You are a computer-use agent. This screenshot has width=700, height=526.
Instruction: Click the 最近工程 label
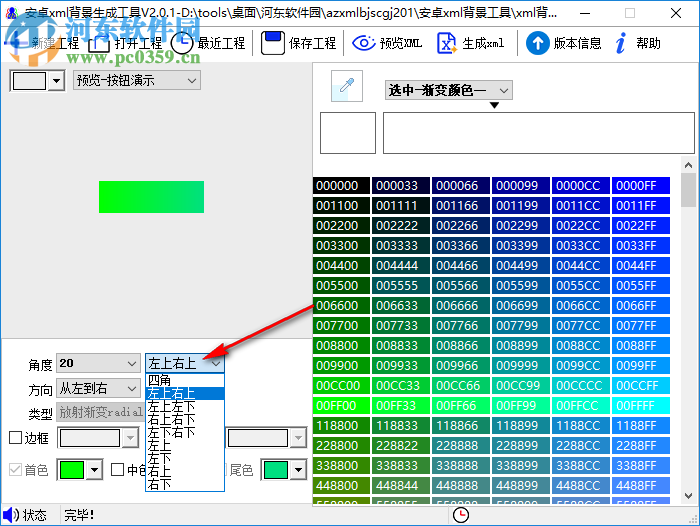click(x=221, y=43)
